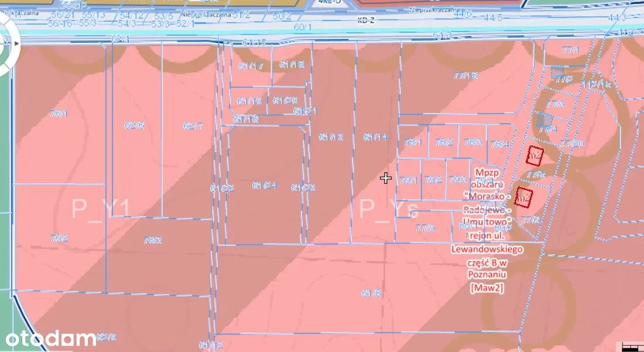This screenshot has height=352, width=644.
Task: Select parcel 61/14 on the map
Action: (375, 137)
